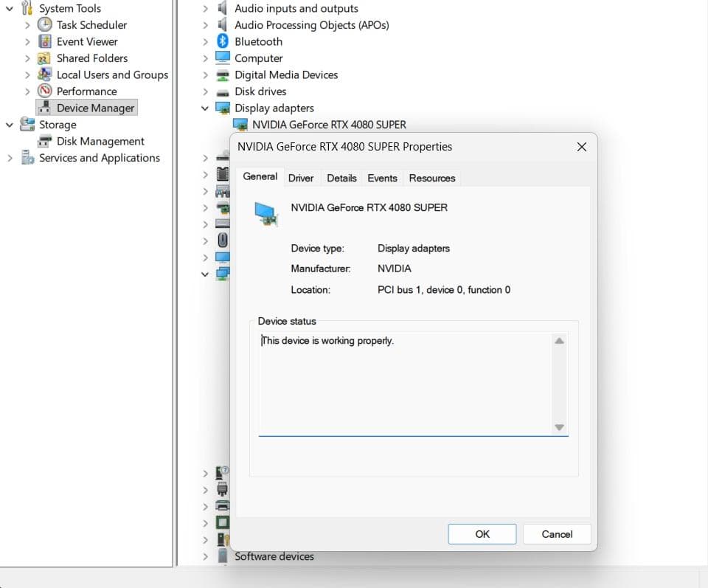Screen dimensions: 708x588
Task: Click the Task Scheduler clock icon
Action: click(45, 24)
